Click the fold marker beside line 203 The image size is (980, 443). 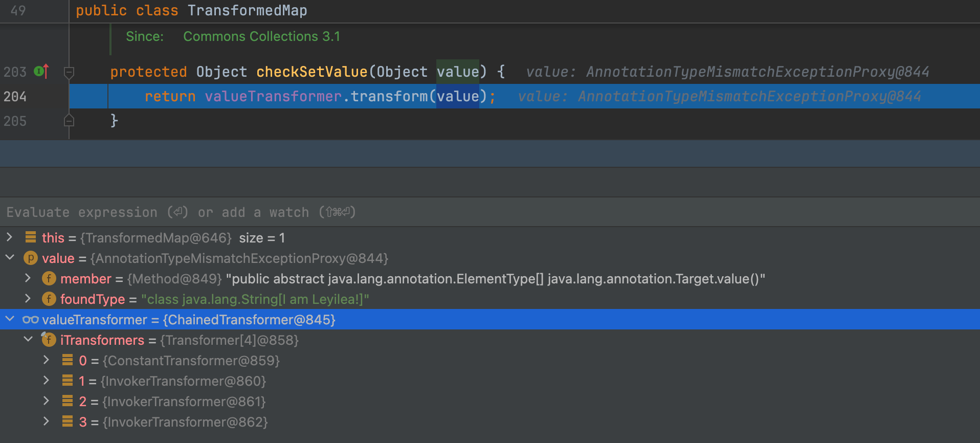click(69, 72)
